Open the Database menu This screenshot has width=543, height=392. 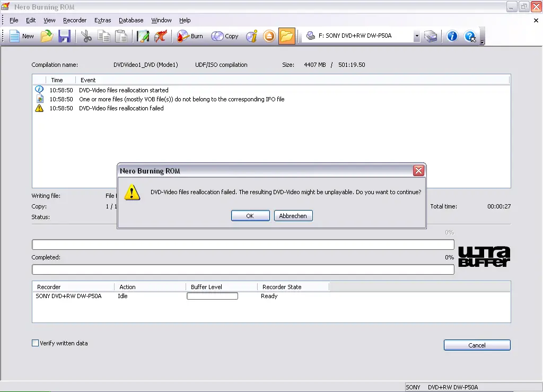[x=131, y=20]
